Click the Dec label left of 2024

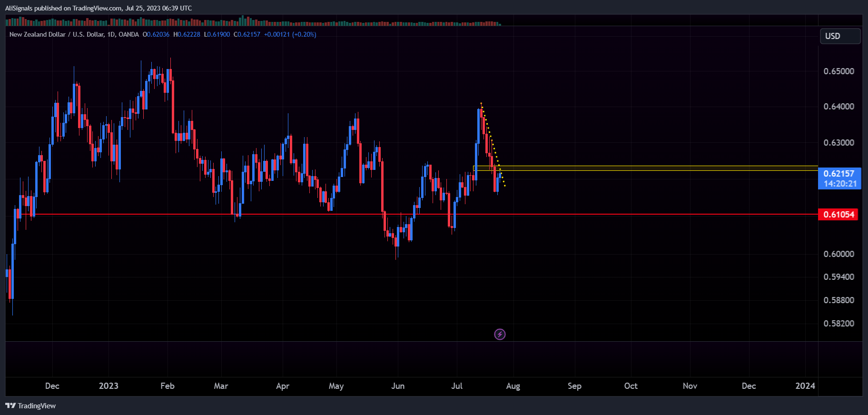coord(749,386)
